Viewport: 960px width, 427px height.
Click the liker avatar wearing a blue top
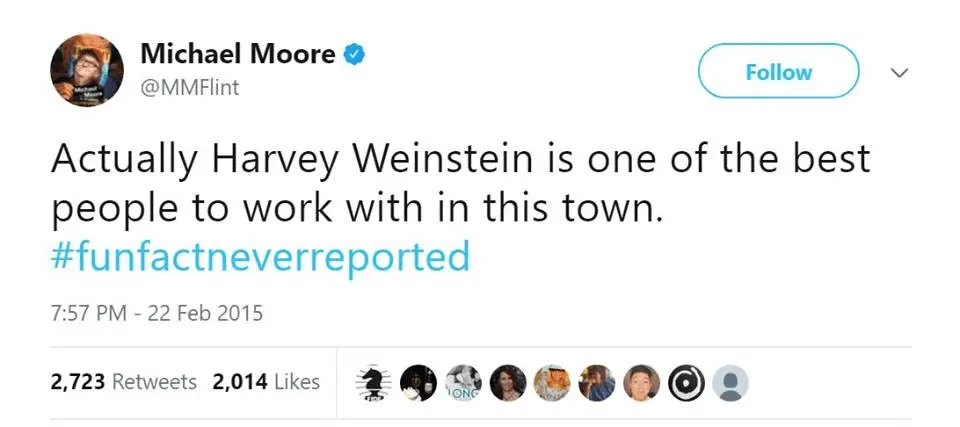coord(598,382)
